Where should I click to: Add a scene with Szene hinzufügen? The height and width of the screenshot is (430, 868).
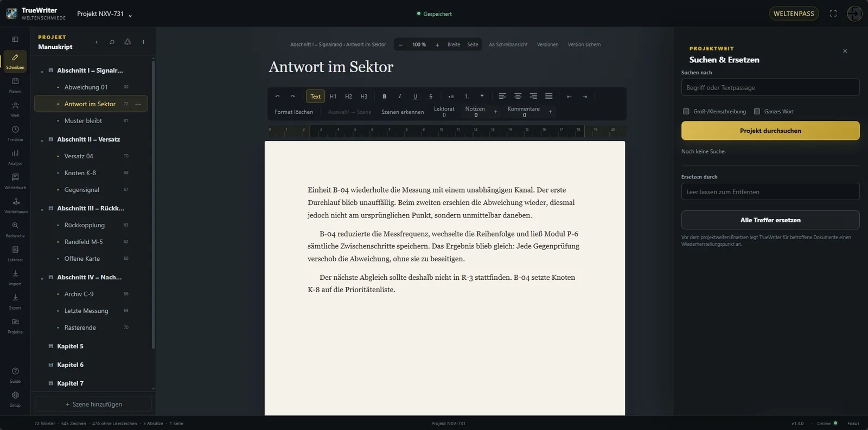(x=93, y=404)
